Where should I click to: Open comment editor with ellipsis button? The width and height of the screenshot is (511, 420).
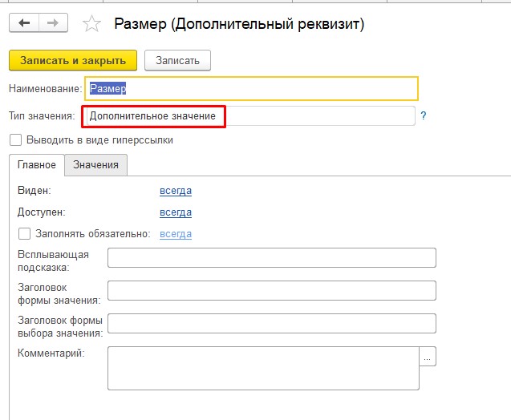(428, 357)
